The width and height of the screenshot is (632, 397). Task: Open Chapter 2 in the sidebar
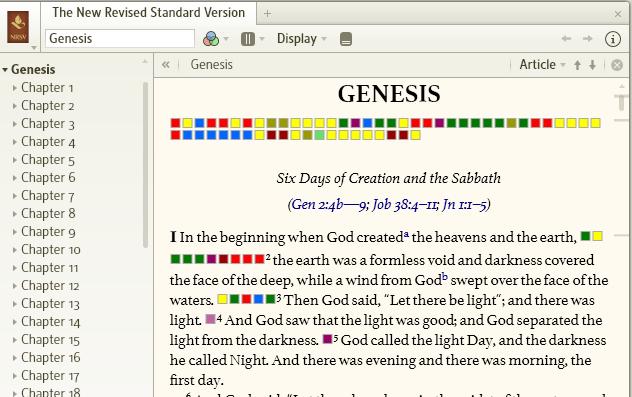[48, 106]
